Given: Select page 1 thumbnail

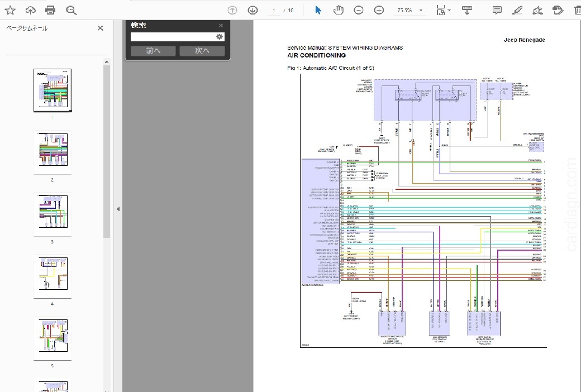Looking at the screenshot, I should (53, 90).
